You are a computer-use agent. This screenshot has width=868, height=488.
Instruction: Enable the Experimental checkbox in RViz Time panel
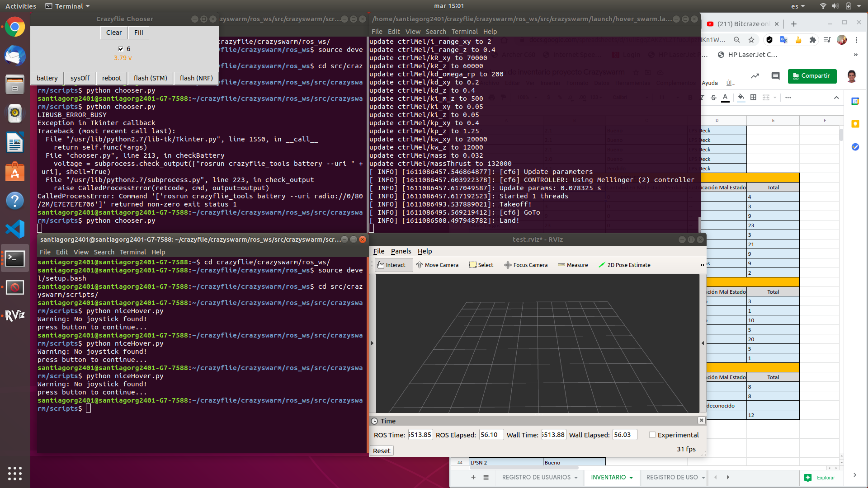pyautogui.click(x=652, y=435)
